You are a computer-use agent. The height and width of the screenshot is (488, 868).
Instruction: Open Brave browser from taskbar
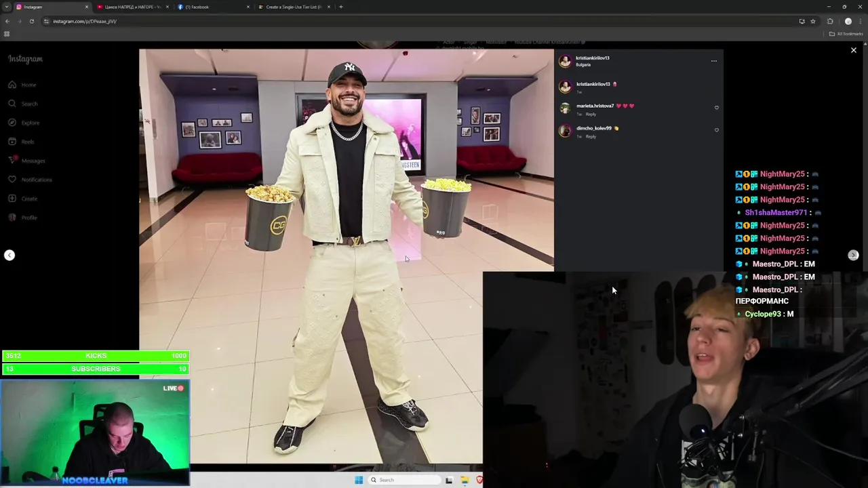(x=479, y=480)
